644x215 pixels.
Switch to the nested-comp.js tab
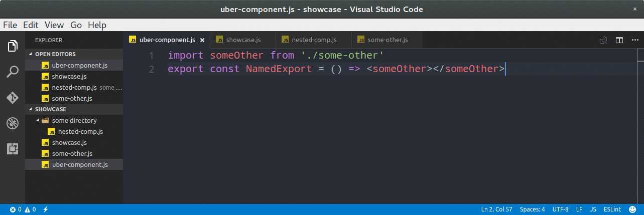coord(314,40)
